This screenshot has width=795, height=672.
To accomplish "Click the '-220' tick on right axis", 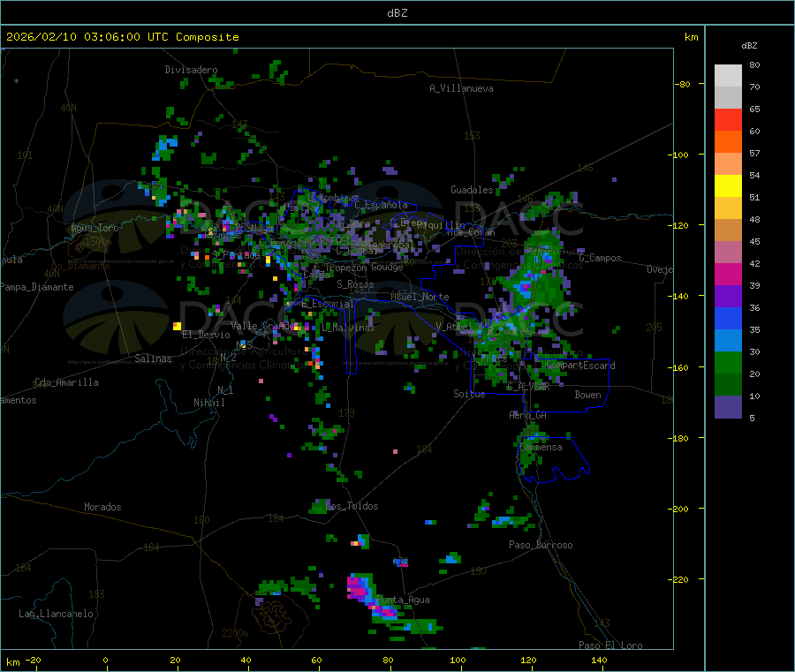I will [678, 579].
